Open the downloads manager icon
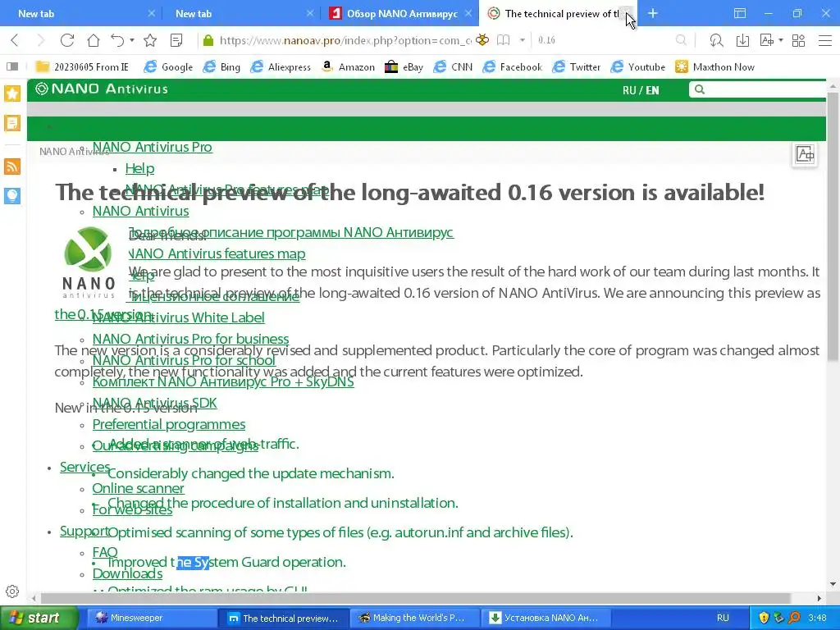 (x=742, y=40)
